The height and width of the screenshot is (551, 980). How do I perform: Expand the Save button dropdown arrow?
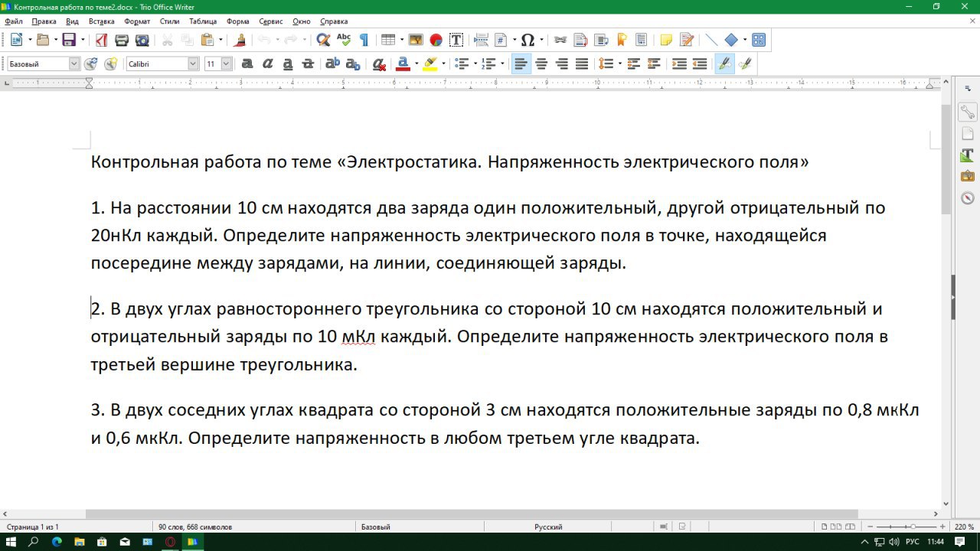pos(82,40)
